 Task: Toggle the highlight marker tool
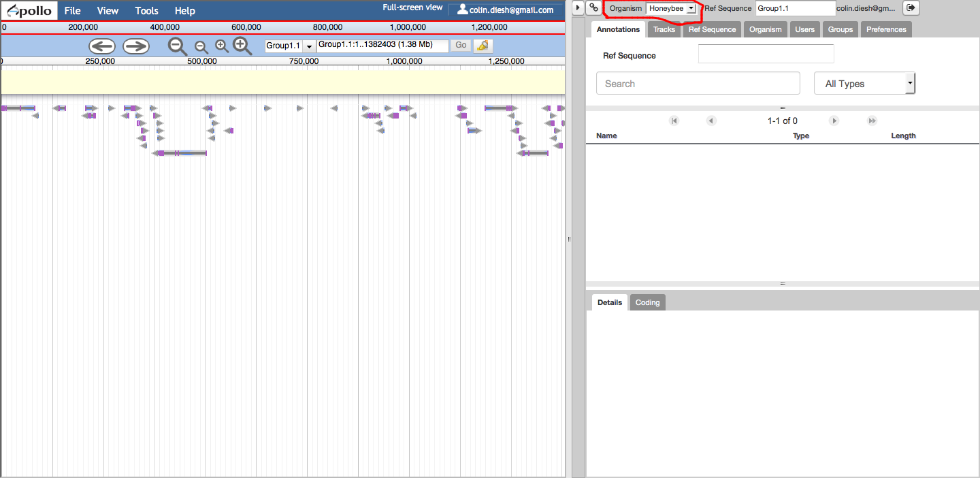coord(483,46)
